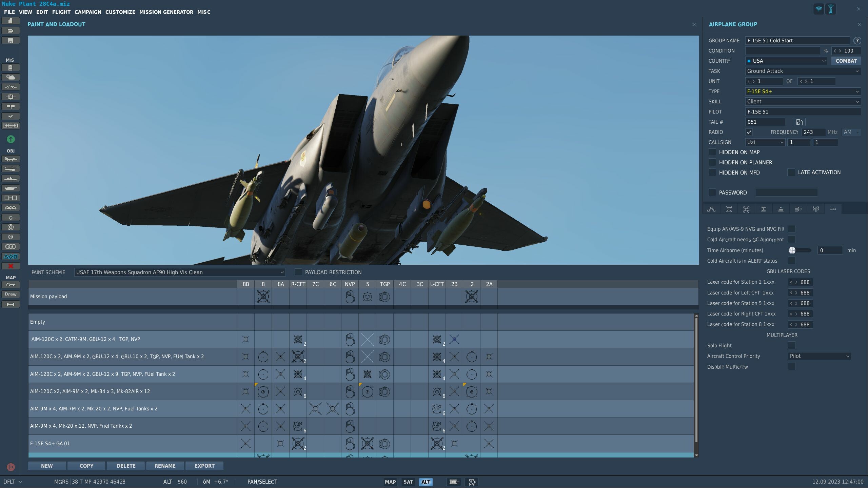The width and height of the screenshot is (868, 488).
Task: Select the ground vehicle tank icon
Action: pyautogui.click(x=11, y=188)
